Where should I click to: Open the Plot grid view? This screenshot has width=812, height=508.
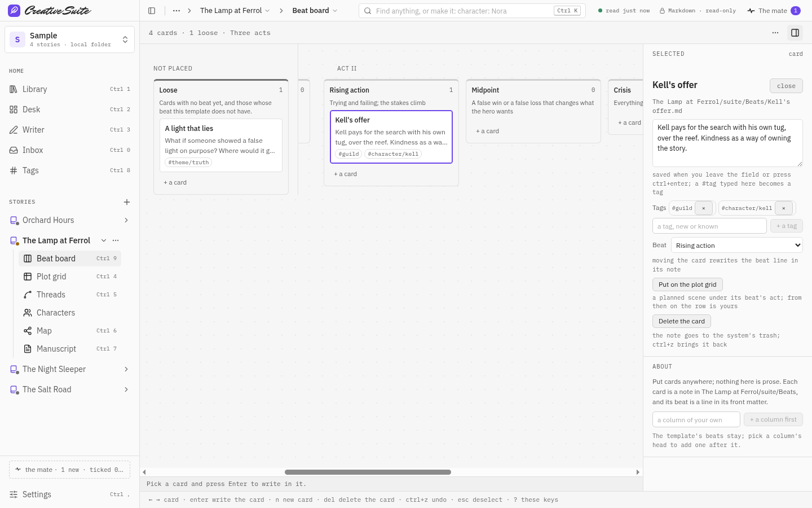click(70, 277)
